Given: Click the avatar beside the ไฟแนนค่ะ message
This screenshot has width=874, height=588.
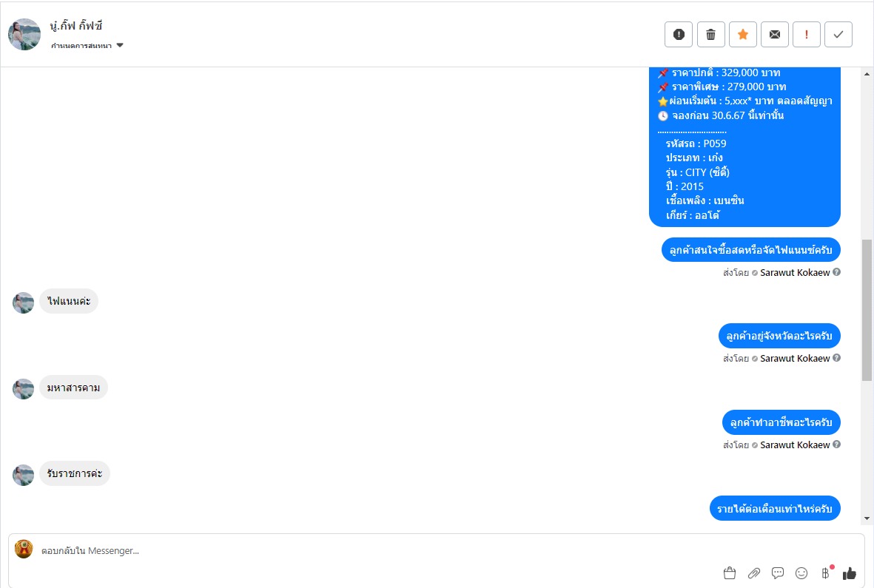Looking at the screenshot, I should pos(24,303).
